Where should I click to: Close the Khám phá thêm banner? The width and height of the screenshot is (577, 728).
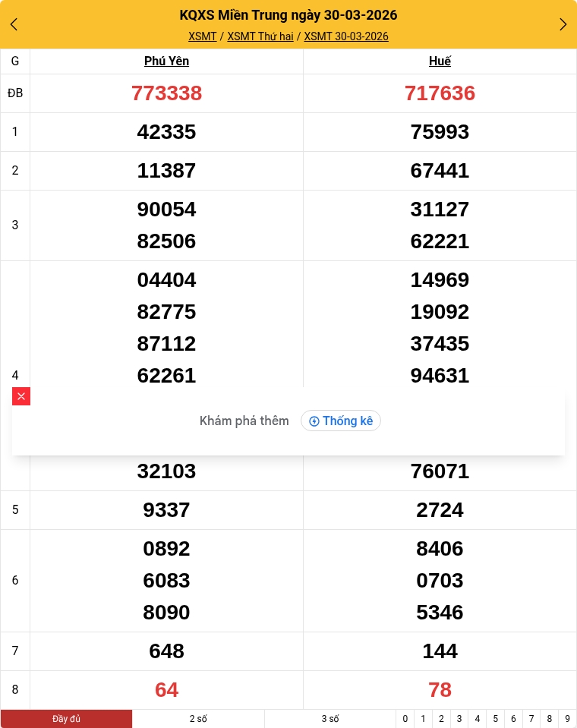click(x=21, y=396)
